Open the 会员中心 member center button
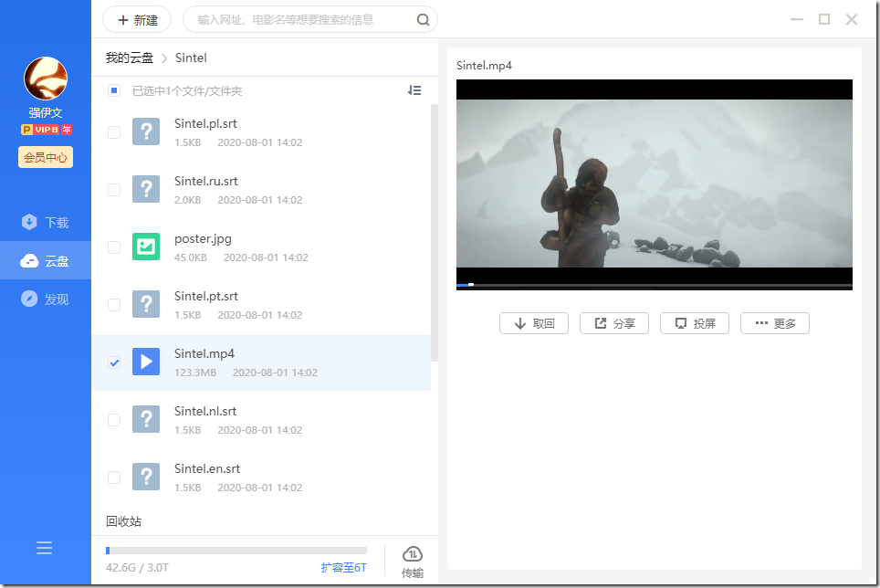This screenshot has height=588, width=880. [x=46, y=157]
